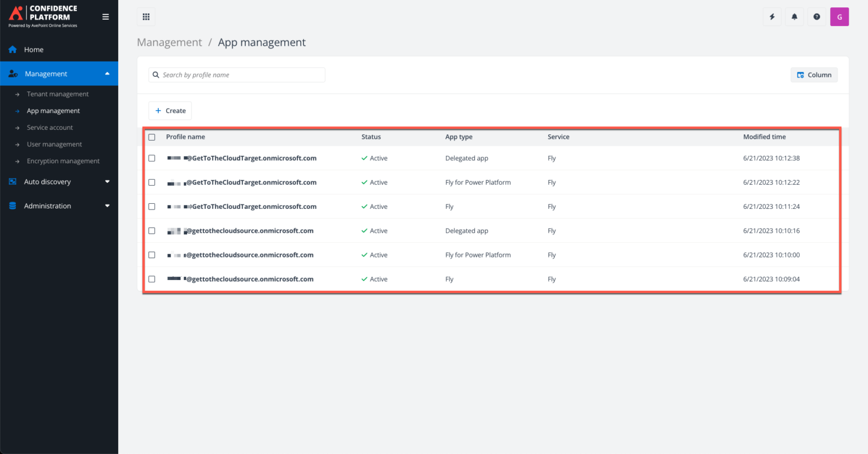Screen dimensions: 868x454
Task: Navigate to Management via the breadcrumb
Action: tap(169, 42)
